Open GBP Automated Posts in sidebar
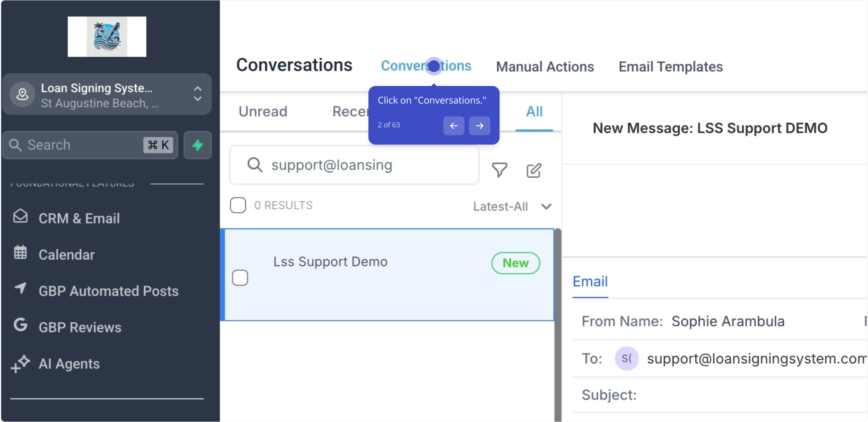The height and width of the screenshot is (422, 868). coord(108,291)
